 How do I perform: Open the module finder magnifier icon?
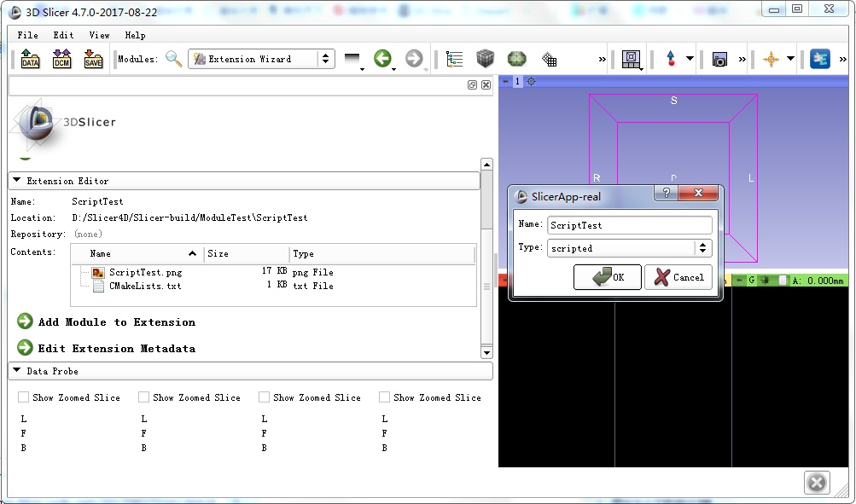(173, 58)
